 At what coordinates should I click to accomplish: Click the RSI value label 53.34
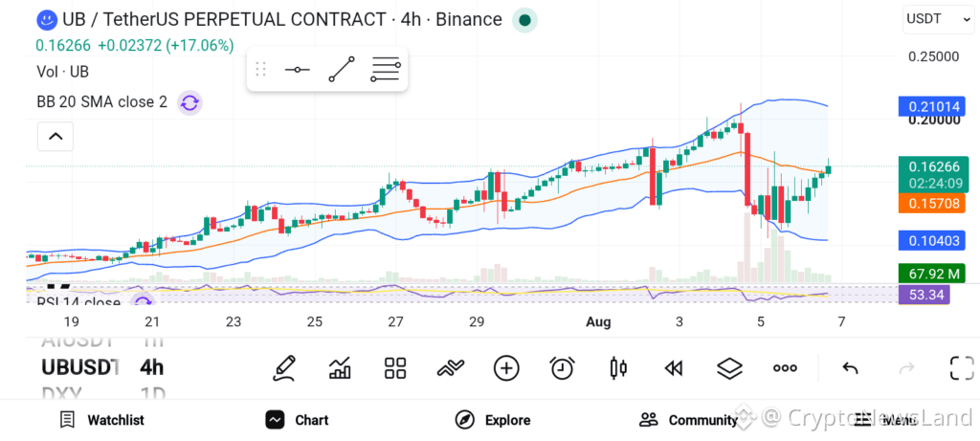coord(924,295)
